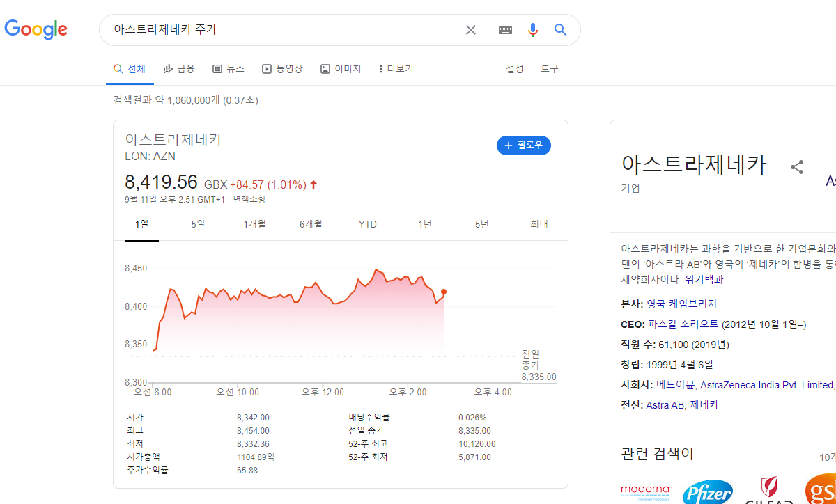The width and height of the screenshot is (836, 504).
Task: Open the 설정 menu
Action: tap(515, 69)
